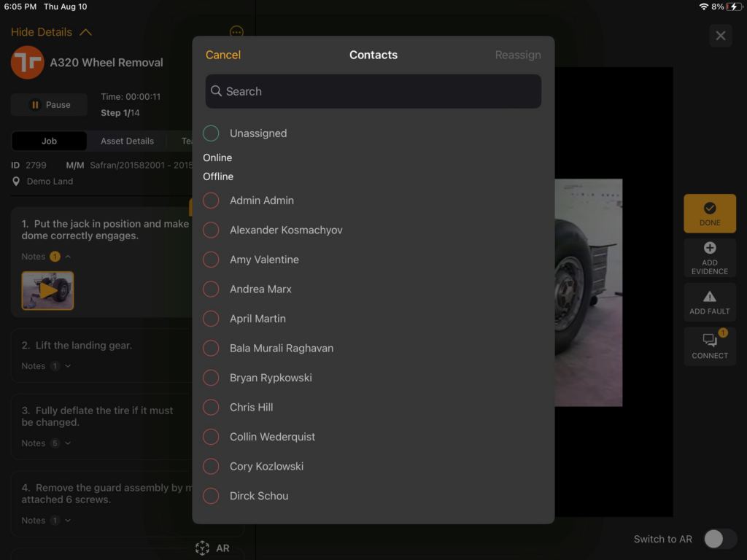This screenshot has width=747, height=560.
Task: Tap the Wi-Fi status icon
Action: point(703,7)
